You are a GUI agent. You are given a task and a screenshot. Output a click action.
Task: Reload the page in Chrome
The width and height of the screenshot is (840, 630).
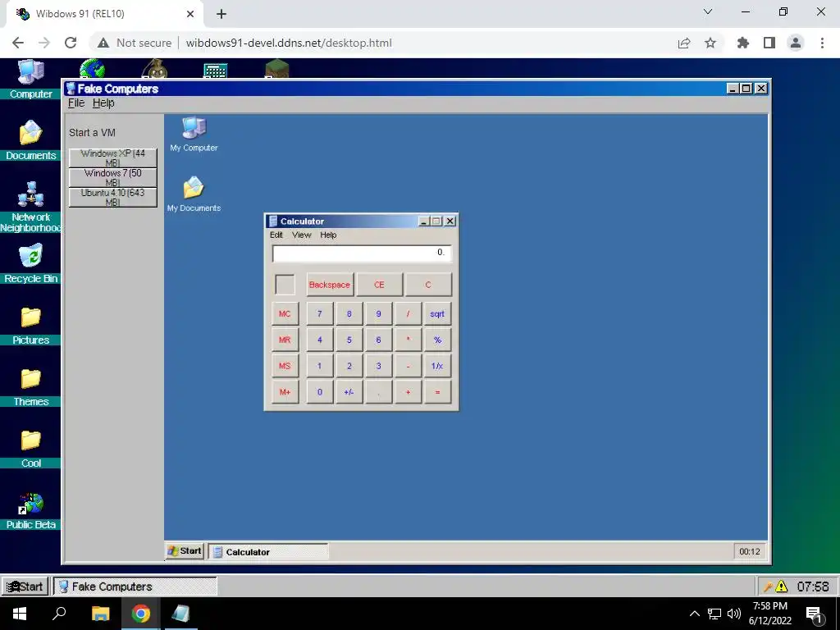[x=71, y=43]
